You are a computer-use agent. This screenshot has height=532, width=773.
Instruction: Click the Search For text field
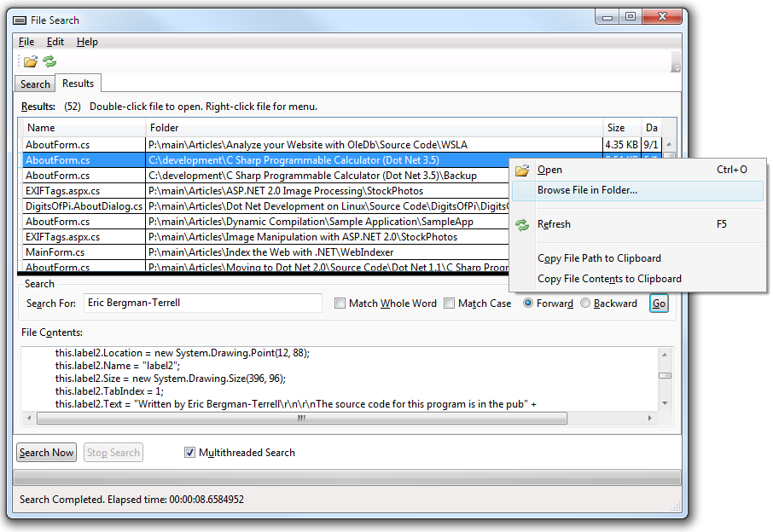coord(202,303)
